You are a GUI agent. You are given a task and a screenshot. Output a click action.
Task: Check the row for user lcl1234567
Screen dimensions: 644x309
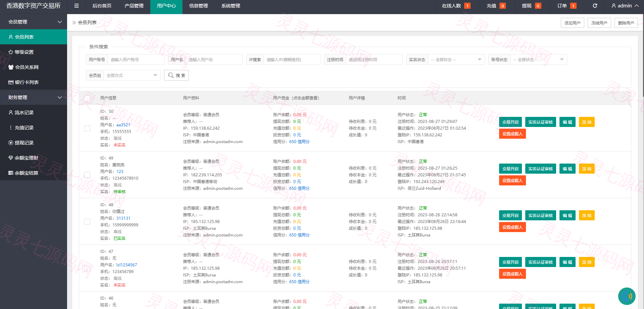(x=87, y=268)
